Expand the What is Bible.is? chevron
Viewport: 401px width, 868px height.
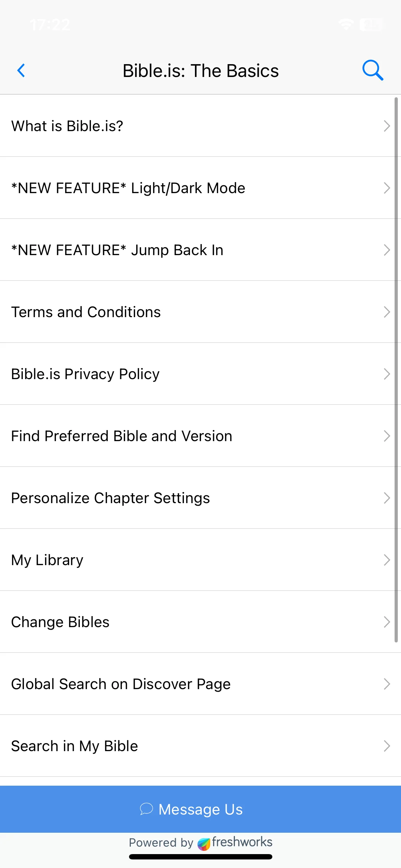point(387,126)
